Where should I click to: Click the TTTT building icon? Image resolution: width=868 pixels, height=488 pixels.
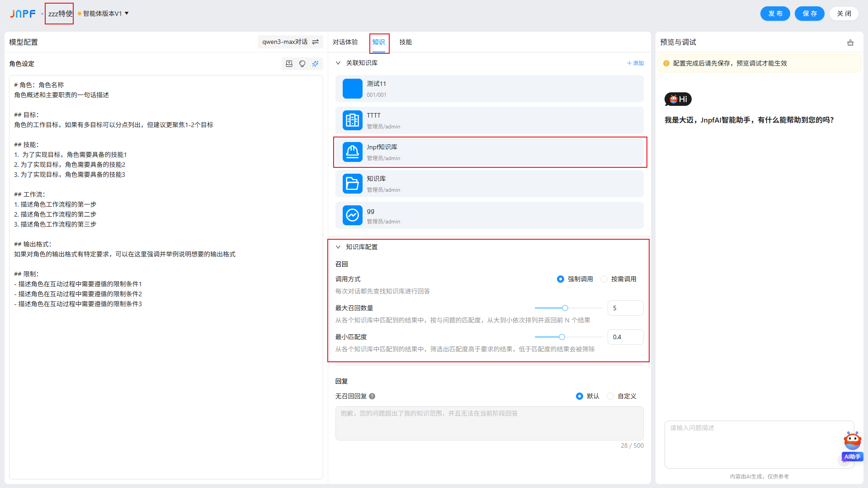[353, 120]
